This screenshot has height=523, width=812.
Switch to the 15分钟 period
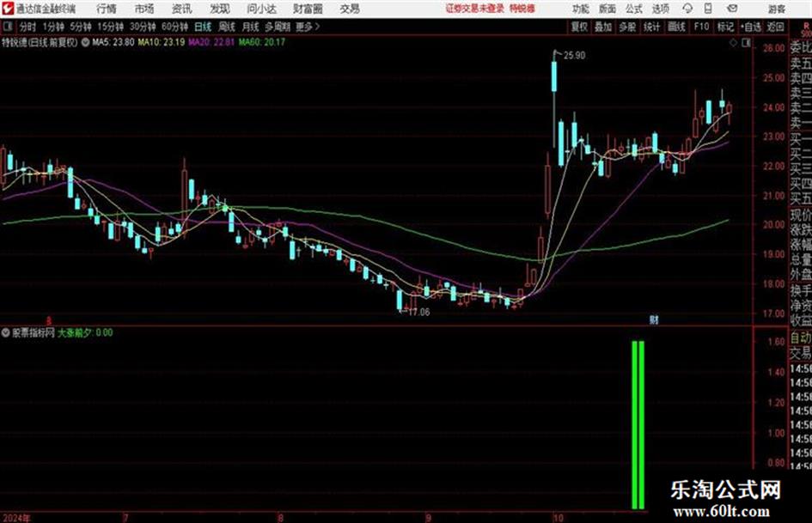point(111,27)
